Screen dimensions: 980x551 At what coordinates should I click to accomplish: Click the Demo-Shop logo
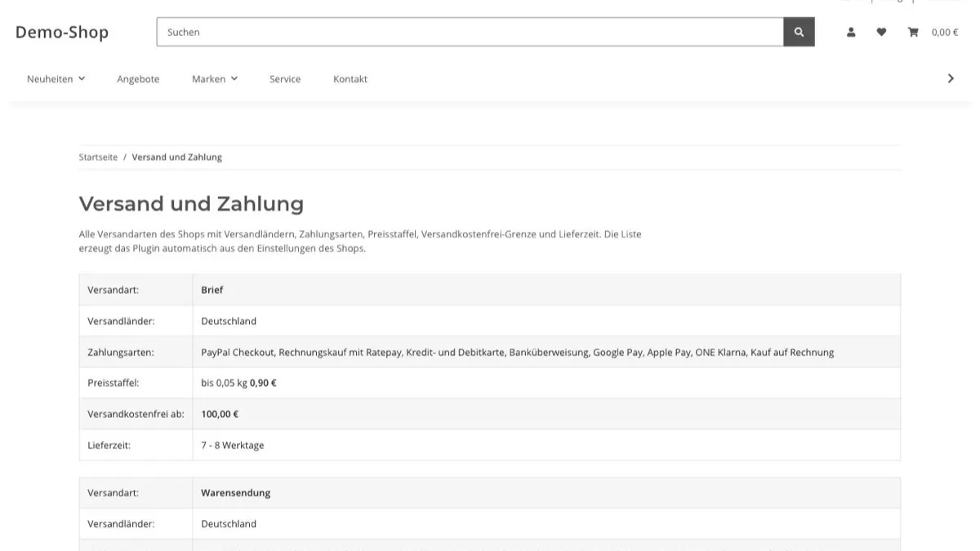coord(62,32)
